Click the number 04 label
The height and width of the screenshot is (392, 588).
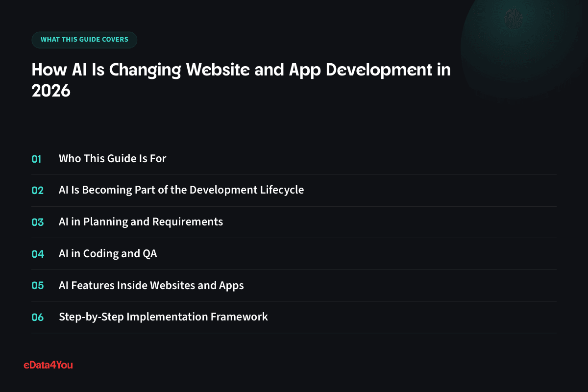click(38, 254)
